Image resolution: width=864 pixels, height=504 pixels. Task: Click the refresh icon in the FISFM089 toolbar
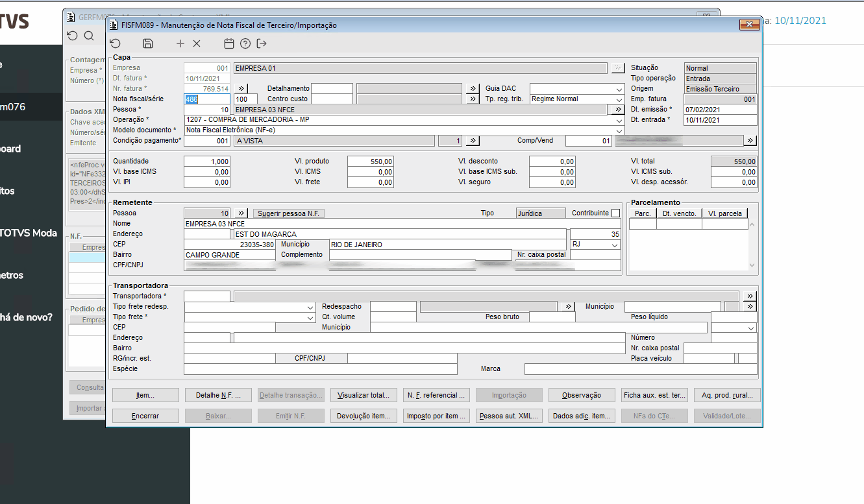click(115, 43)
